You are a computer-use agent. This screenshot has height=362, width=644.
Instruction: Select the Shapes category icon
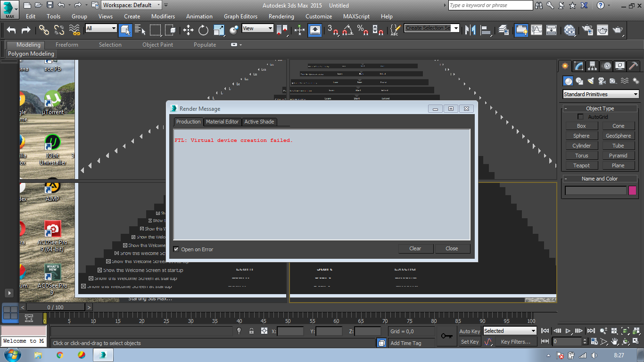point(580,81)
